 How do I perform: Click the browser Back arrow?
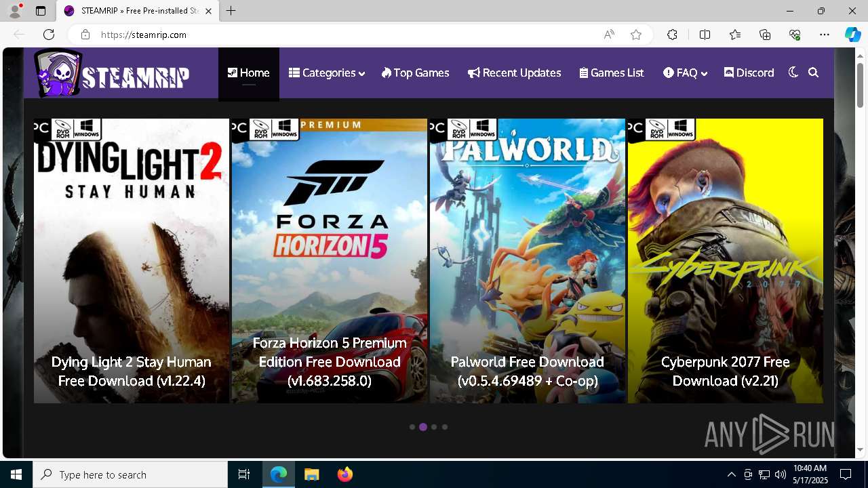pyautogui.click(x=19, y=35)
